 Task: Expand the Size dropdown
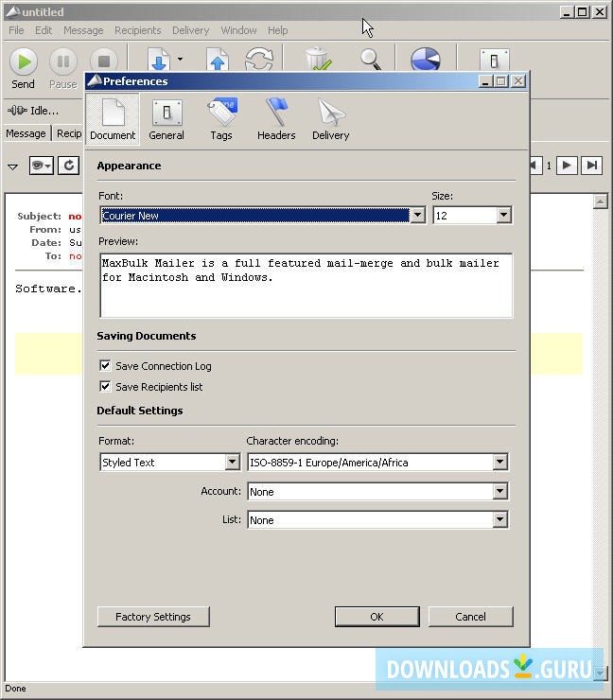[503, 215]
